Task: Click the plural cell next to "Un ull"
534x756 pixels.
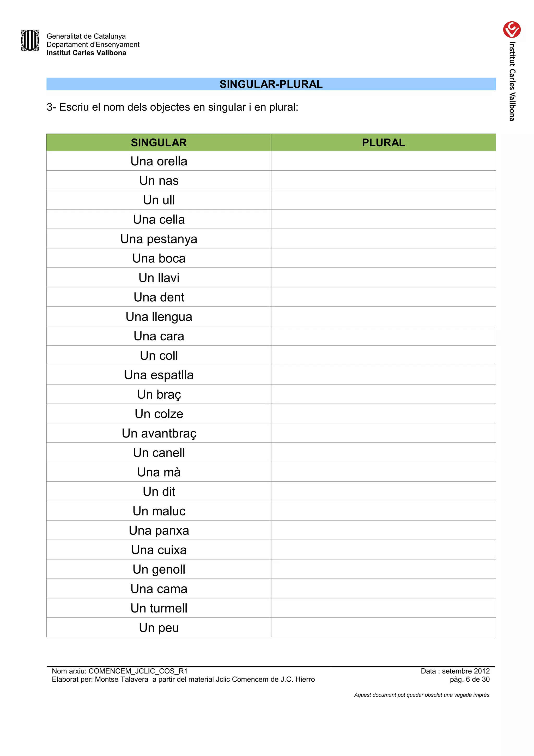Action: pos(383,200)
